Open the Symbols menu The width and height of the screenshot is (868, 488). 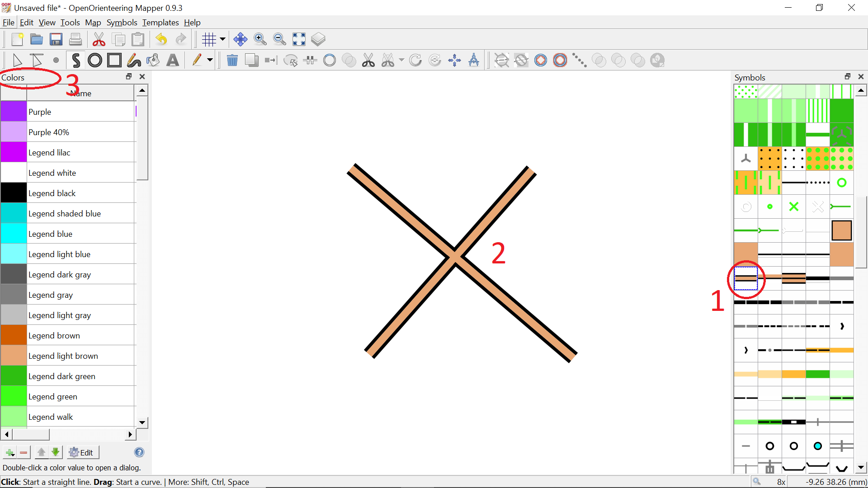pos(122,23)
